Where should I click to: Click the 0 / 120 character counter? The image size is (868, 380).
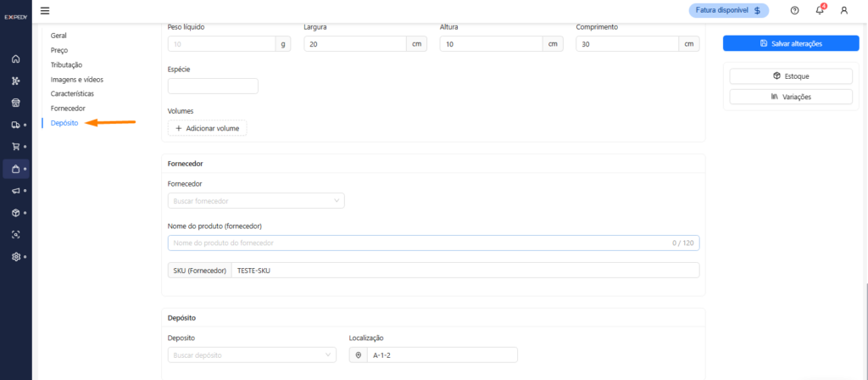pyautogui.click(x=682, y=243)
